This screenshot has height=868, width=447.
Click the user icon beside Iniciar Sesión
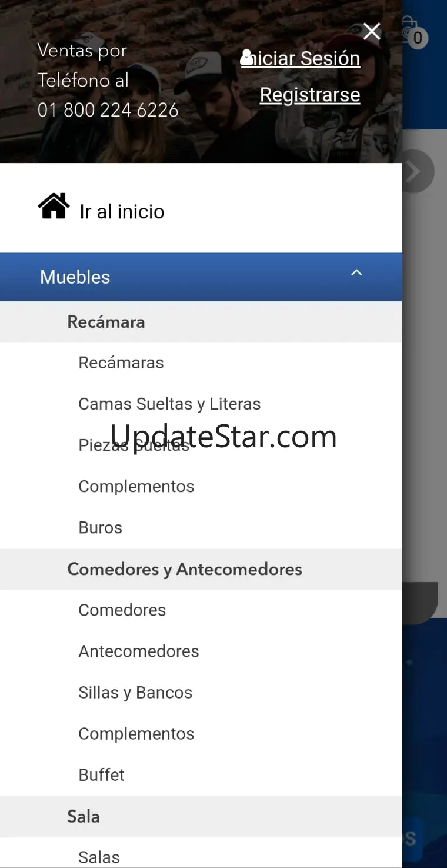click(247, 58)
